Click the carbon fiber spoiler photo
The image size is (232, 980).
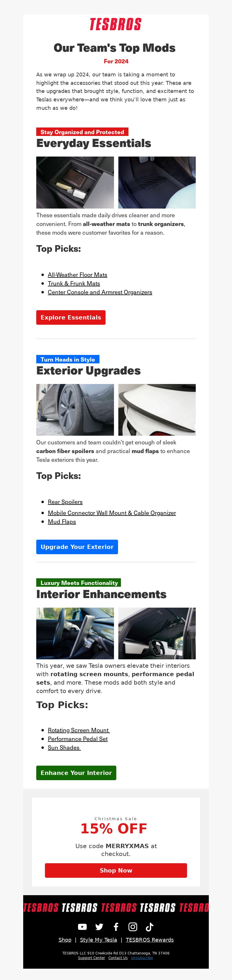point(157,410)
